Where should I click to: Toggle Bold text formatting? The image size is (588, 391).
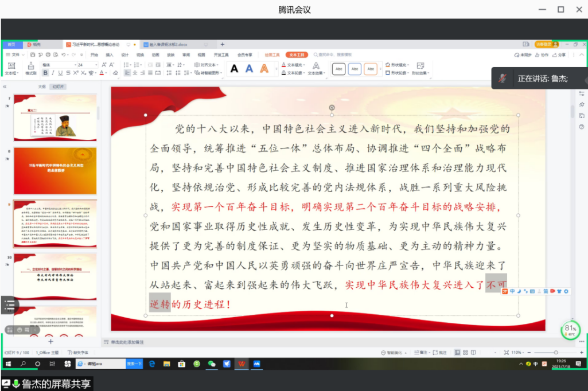[x=45, y=73]
